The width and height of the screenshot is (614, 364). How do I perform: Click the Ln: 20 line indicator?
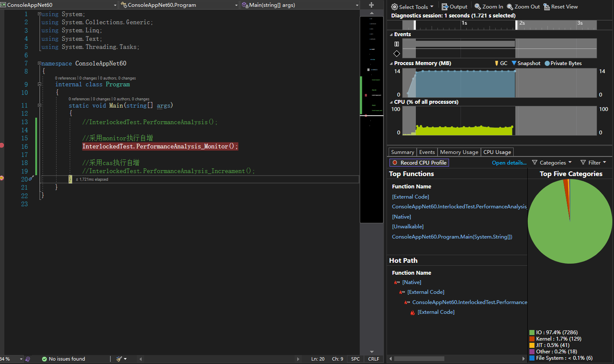tap(318, 359)
